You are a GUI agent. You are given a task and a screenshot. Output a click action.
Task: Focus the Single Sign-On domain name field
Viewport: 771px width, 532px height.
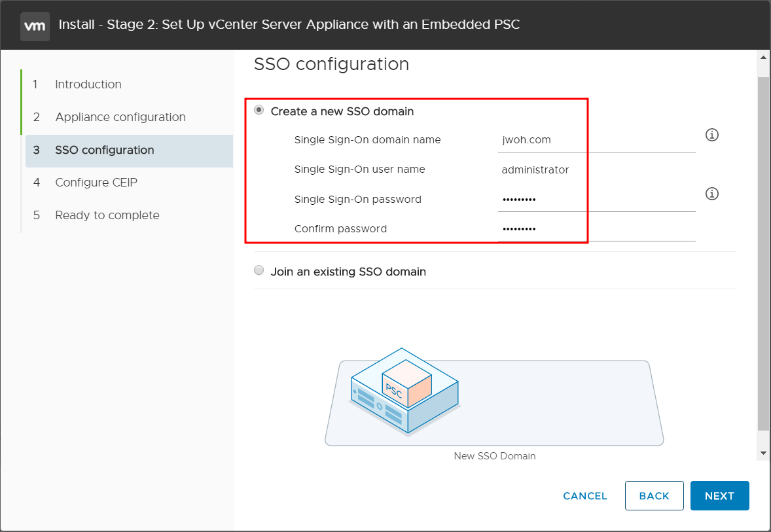(596, 140)
